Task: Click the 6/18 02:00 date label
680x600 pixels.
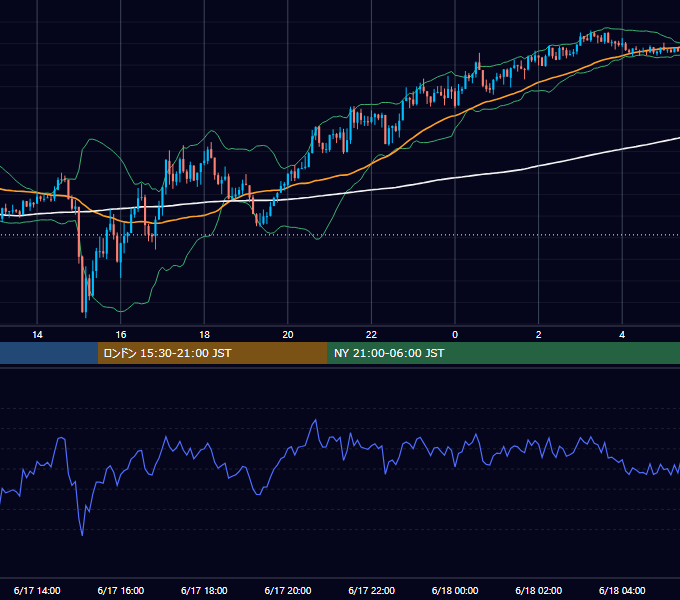Action: click(x=539, y=590)
